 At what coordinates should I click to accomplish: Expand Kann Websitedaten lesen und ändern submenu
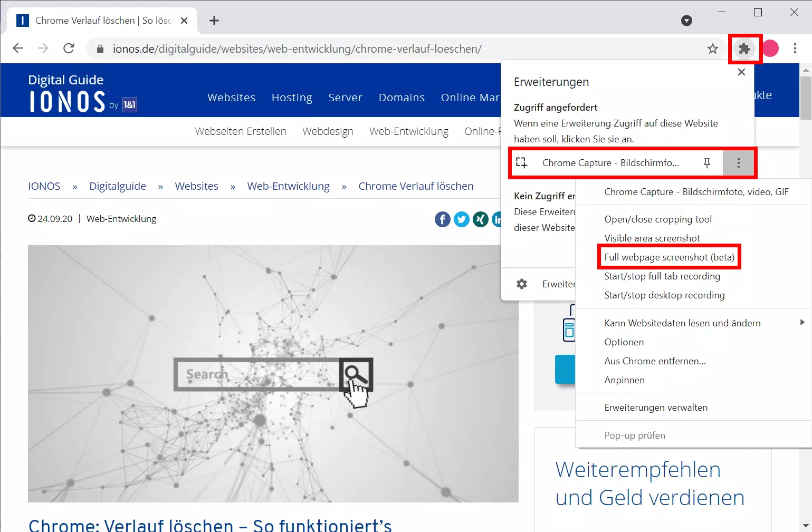(x=694, y=323)
